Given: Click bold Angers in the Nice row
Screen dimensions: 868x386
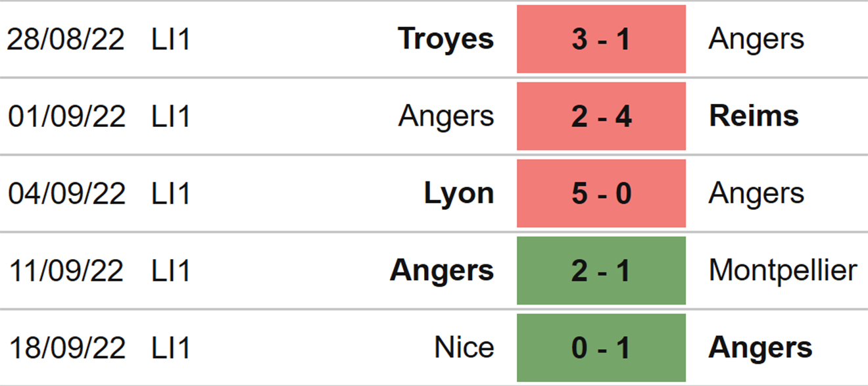Looking at the screenshot, I should click(760, 347).
